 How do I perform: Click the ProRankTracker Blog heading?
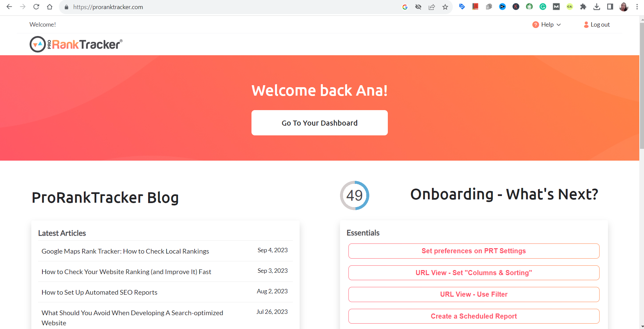[105, 198]
